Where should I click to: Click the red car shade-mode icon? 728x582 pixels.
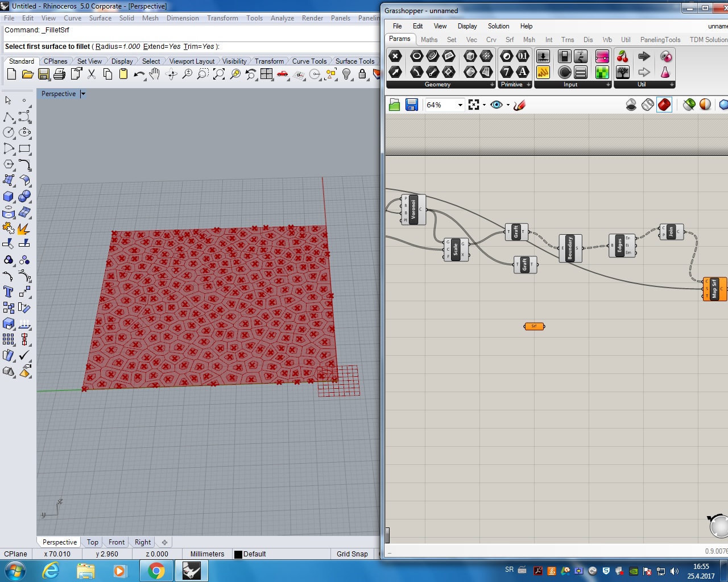pos(283,74)
